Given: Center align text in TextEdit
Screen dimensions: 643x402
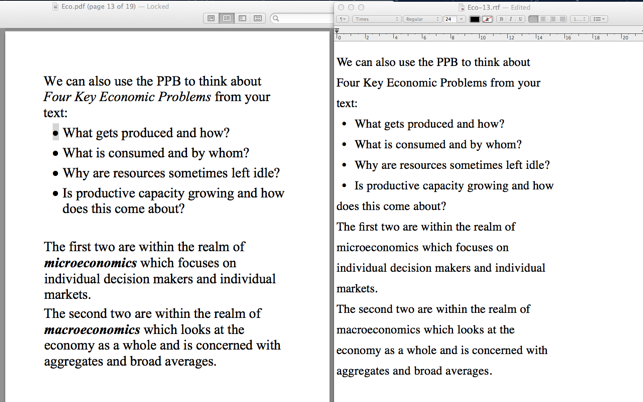Looking at the screenshot, I should [x=543, y=19].
